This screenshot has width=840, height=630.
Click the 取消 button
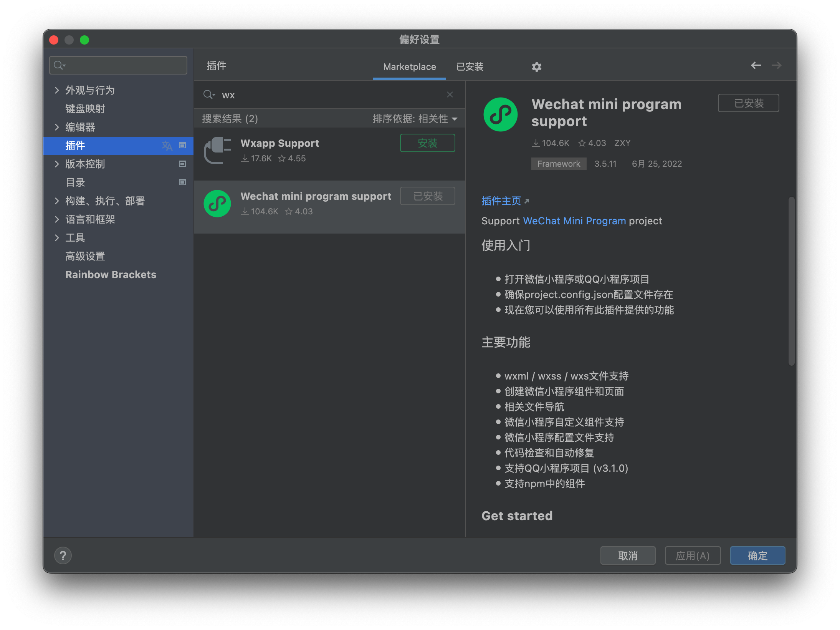tap(628, 555)
